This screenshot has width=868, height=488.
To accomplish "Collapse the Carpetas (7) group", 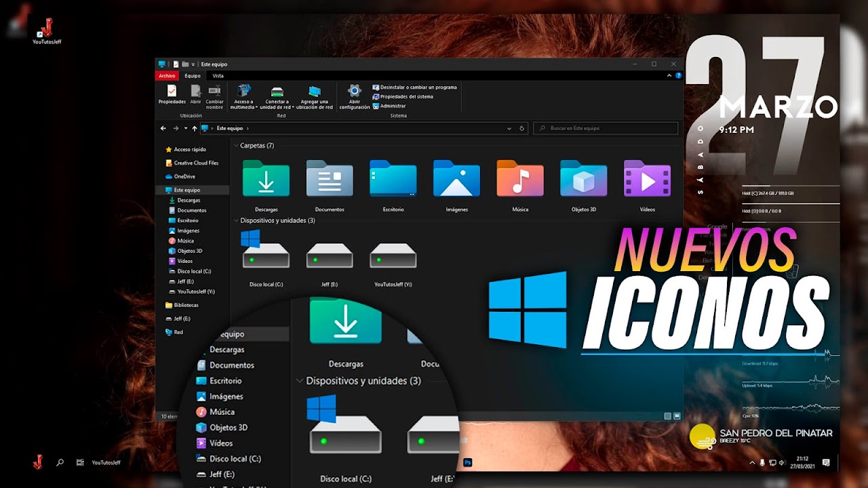I will tap(236, 146).
